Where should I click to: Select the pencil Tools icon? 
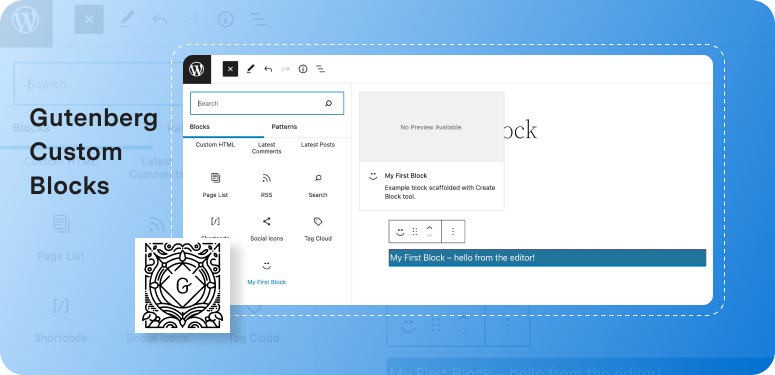coord(250,69)
